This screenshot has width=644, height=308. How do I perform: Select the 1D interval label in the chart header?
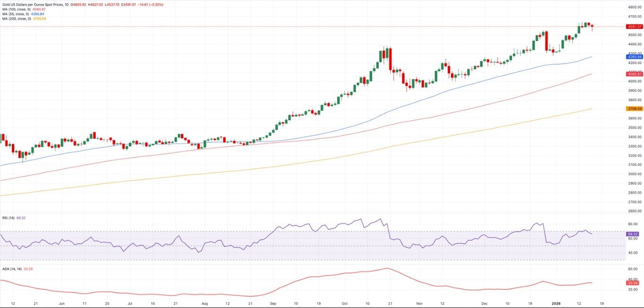(66, 5)
